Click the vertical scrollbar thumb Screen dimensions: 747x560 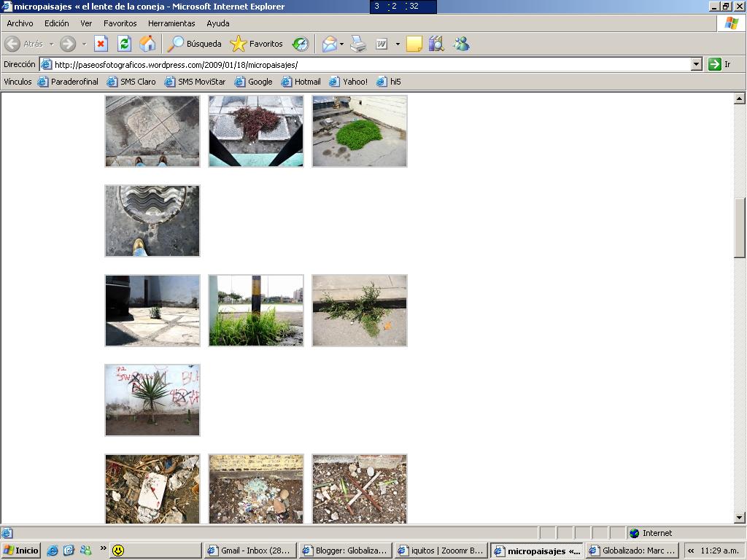[x=740, y=227]
